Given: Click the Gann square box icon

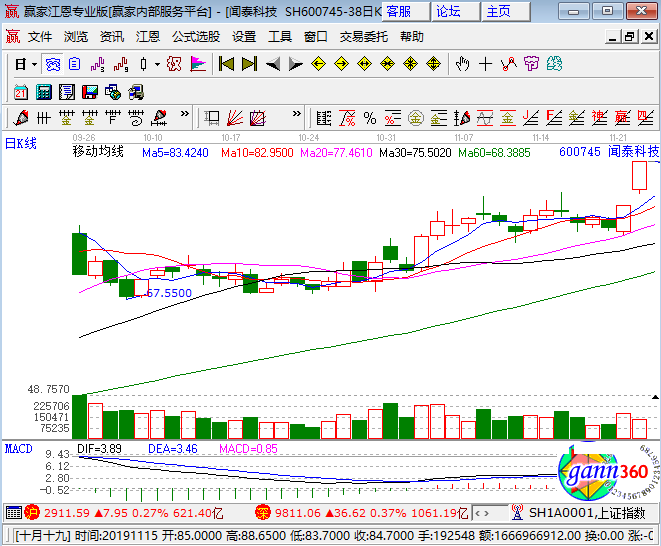Looking at the screenshot, I should 212,118.
